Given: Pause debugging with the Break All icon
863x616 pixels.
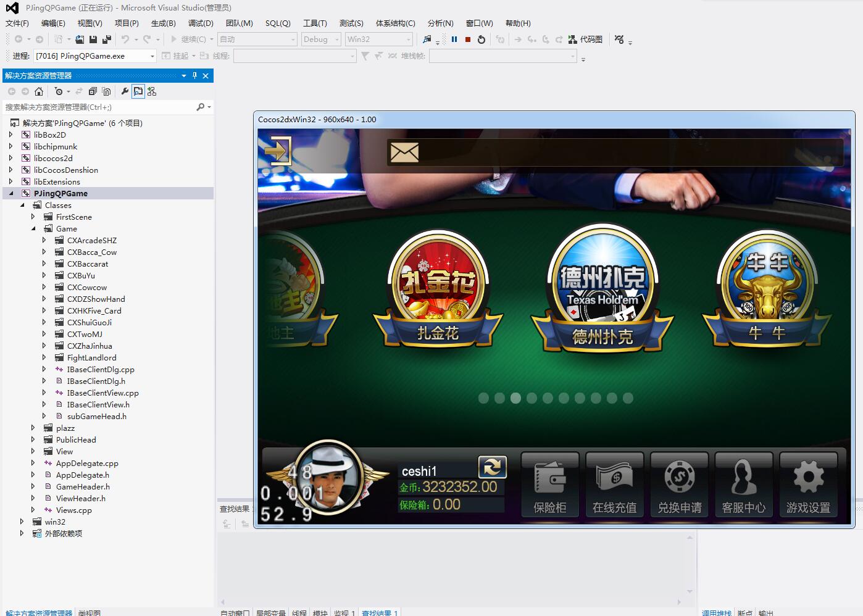Looking at the screenshot, I should [x=454, y=40].
